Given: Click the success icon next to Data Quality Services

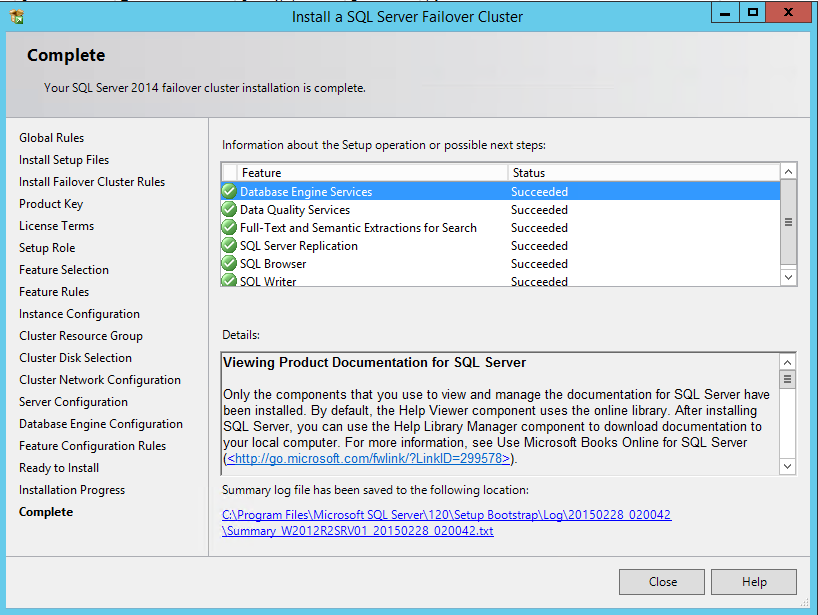Looking at the screenshot, I should tap(230, 210).
